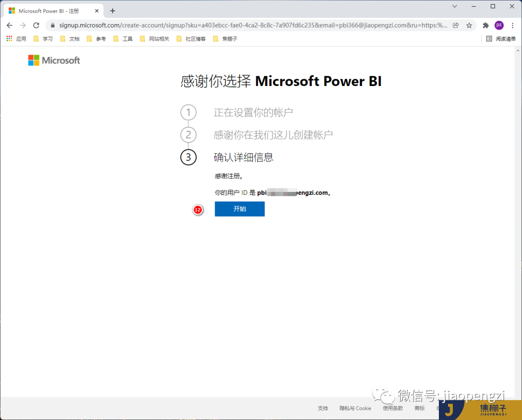
Task: Share this page via share icon
Action: pos(456,25)
